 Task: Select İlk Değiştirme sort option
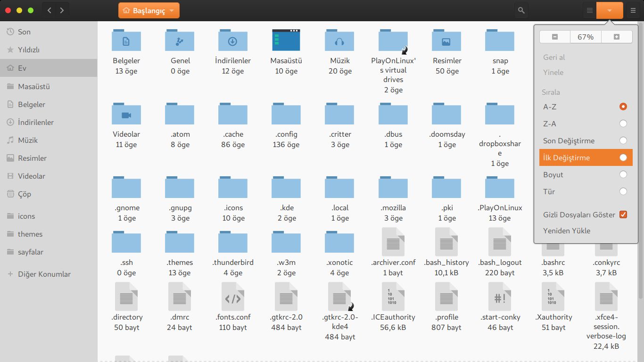586,158
